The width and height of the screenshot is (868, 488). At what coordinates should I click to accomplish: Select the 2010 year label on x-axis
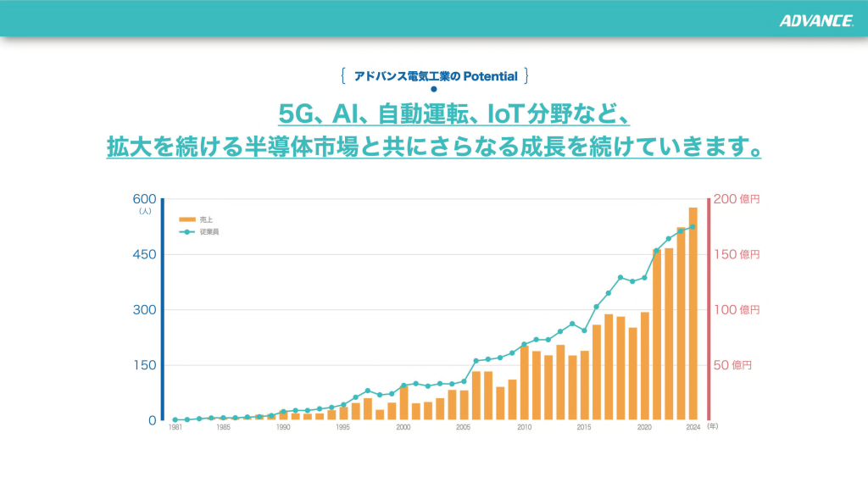[524, 428]
